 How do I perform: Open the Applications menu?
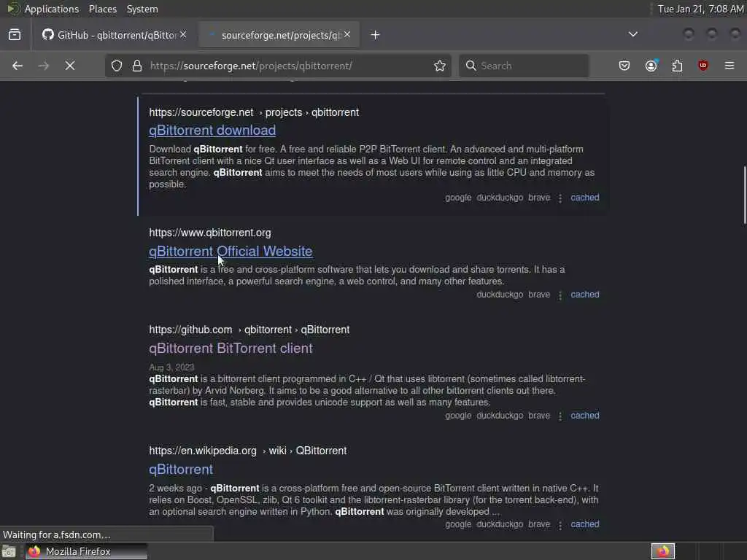52,9
